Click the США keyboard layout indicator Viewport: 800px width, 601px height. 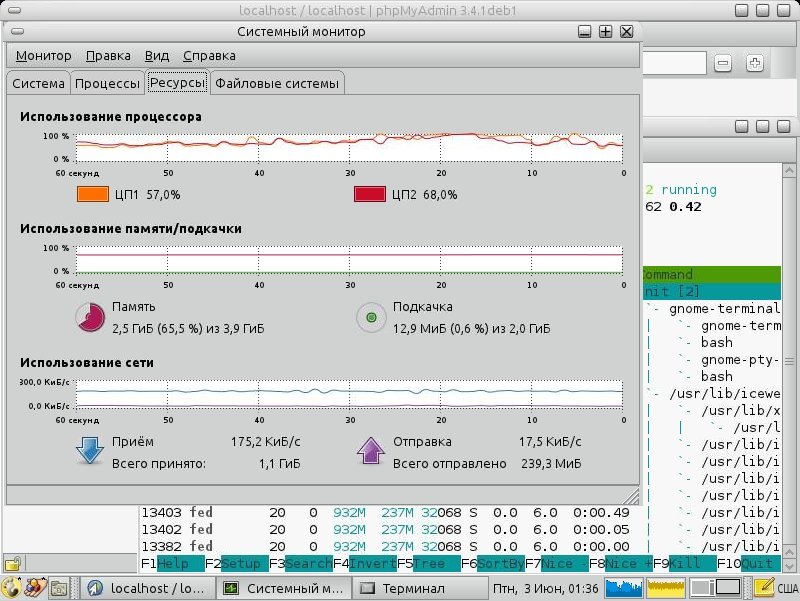pyautogui.click(x=787, y=588)
